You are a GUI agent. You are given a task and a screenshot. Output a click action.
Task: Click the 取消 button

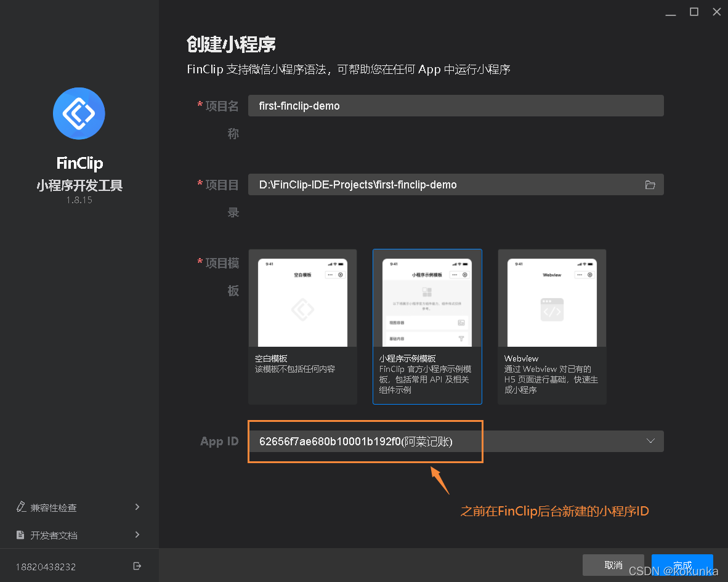613,565
